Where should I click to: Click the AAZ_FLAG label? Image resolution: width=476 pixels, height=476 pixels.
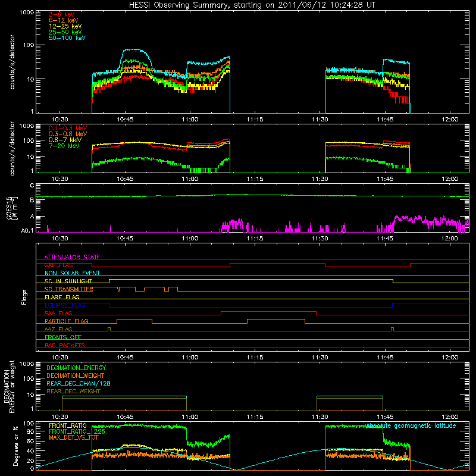[x=58, y=329]
